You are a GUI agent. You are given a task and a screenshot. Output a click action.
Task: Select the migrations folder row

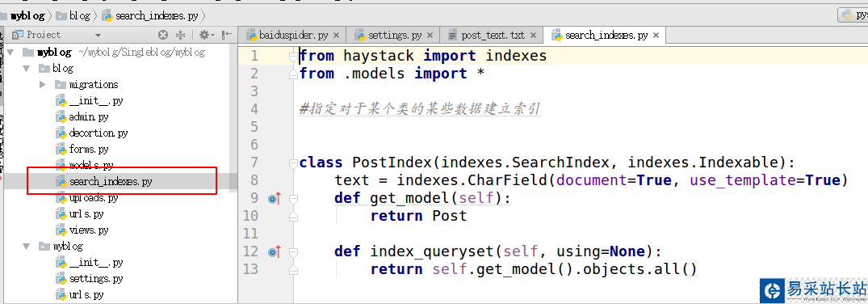point(94,84)
